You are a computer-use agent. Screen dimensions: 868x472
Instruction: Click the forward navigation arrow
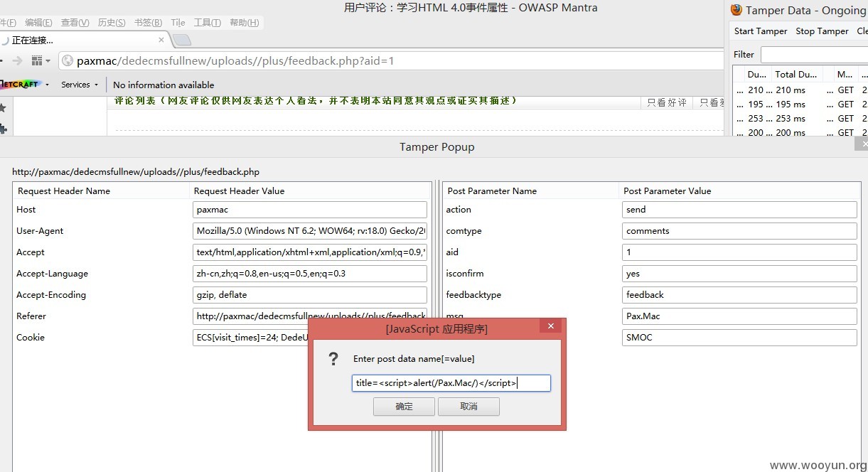(18, 61)
